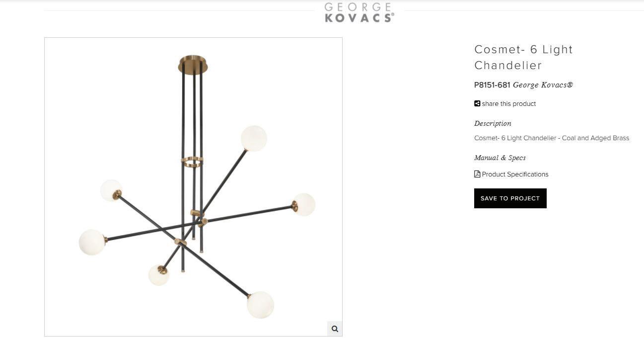This screenshot has width=644, height=346.
Task: Click the share icon beside share this product
Action: [x=477, y=104]
